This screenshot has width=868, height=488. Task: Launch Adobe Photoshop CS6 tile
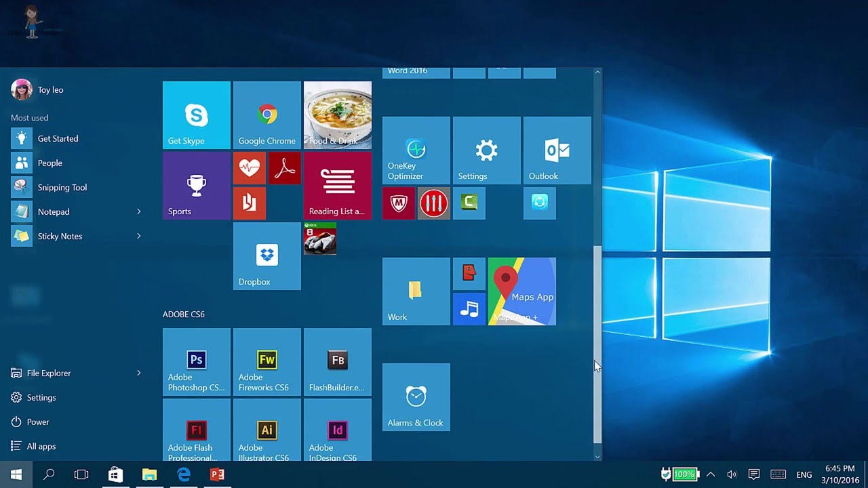pyautogui.click(x=197, y=362)
